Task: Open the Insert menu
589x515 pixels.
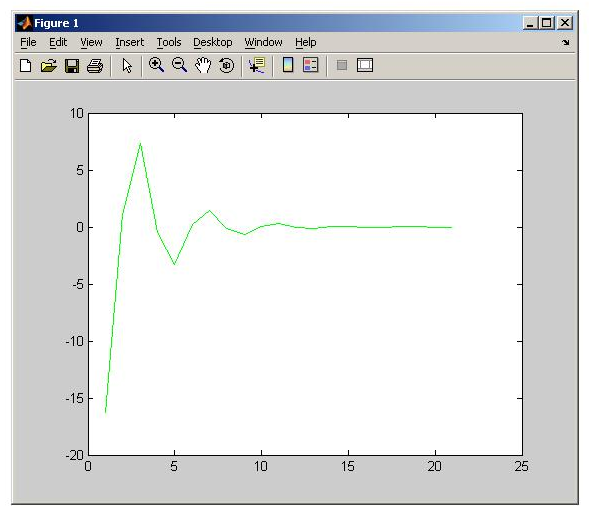Action: coord(130,42)
